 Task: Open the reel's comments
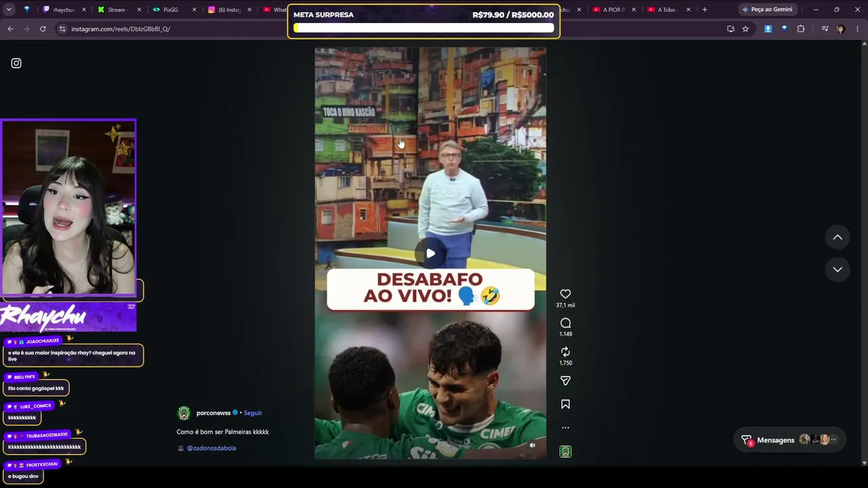click(566, 323)
